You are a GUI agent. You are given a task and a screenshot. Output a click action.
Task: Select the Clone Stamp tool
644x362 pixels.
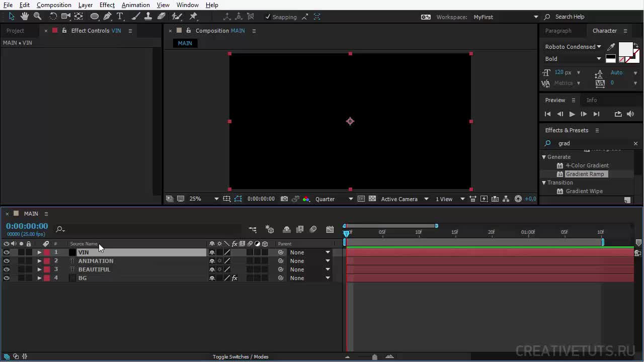click(x=148, y=17)
